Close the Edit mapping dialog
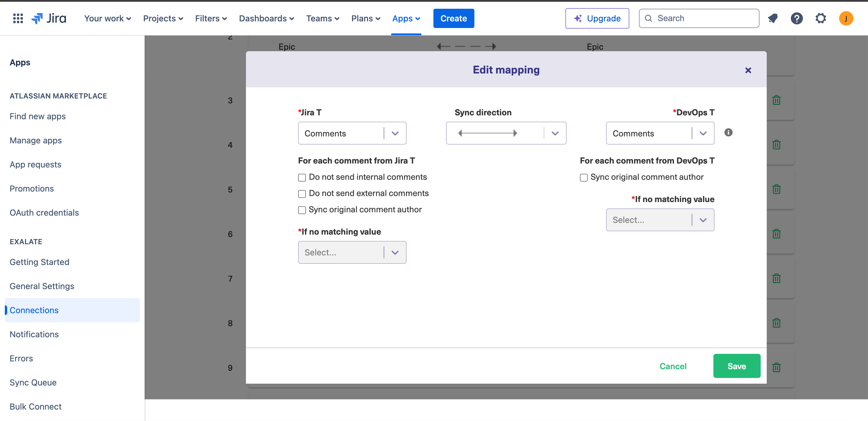This screenshot has height=421, width=868. coord(748,70)
